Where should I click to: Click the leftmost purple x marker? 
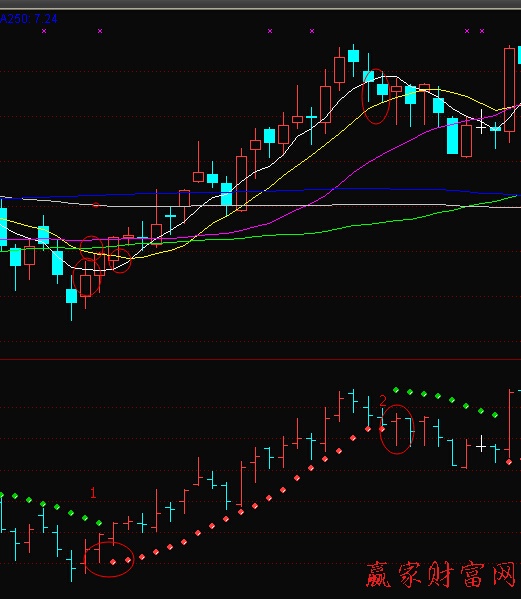(44, 31)
